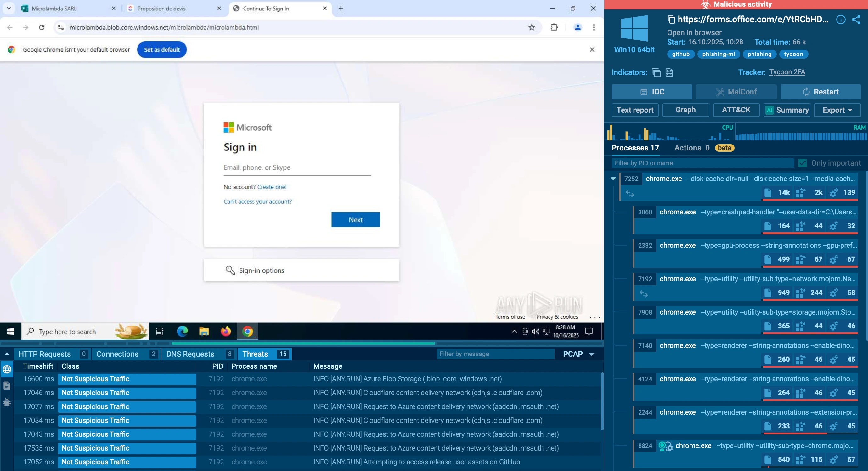Open the debug bug icon in the sidebar

tap(7, 402)
